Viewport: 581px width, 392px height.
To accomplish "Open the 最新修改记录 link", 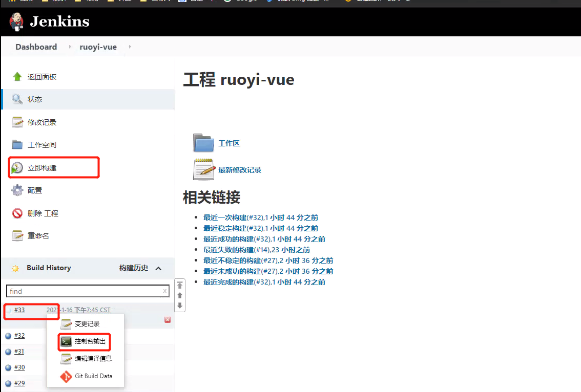I will pos(240,170).
